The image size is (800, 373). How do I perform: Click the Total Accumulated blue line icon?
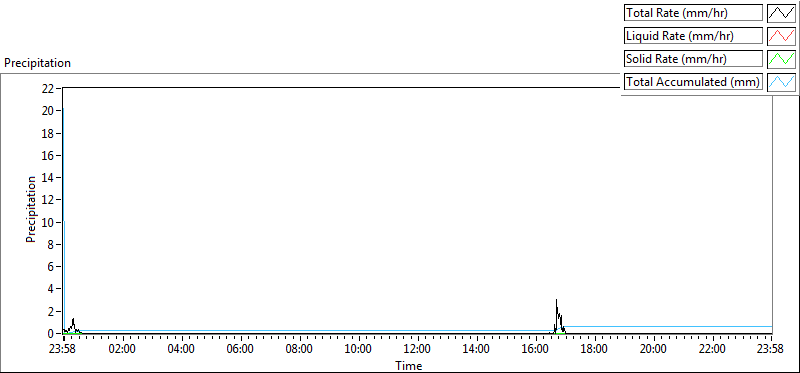point(781,82)
